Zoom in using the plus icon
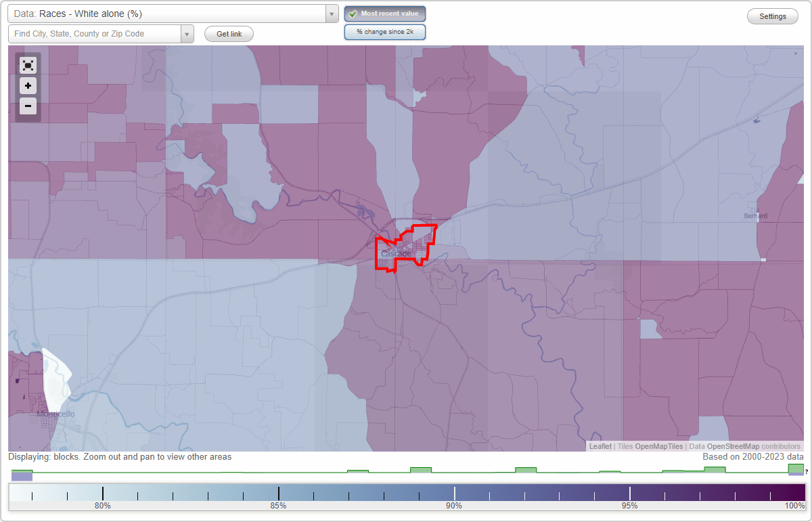The height and width of the screenshot is (522, 812). (28, 85)
